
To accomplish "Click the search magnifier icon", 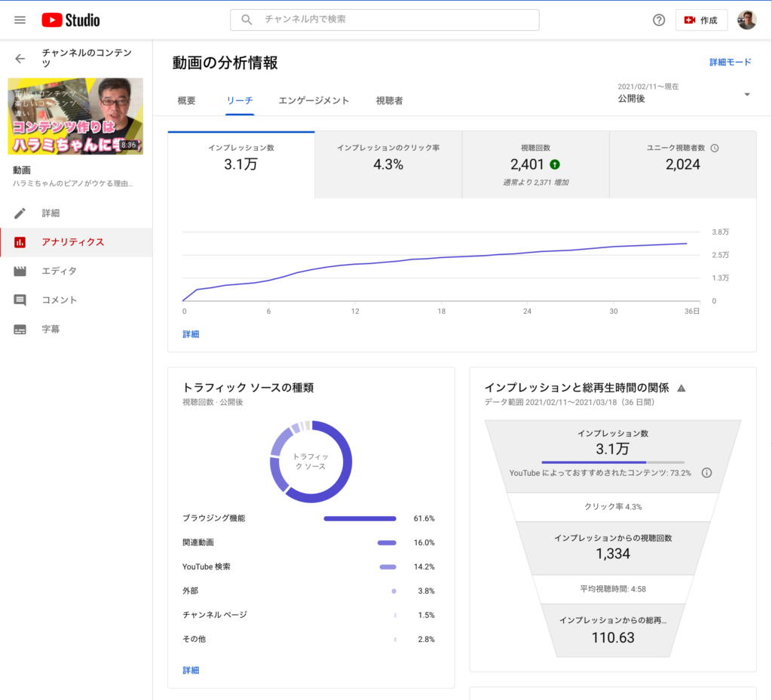I will (x=246, y=20).
